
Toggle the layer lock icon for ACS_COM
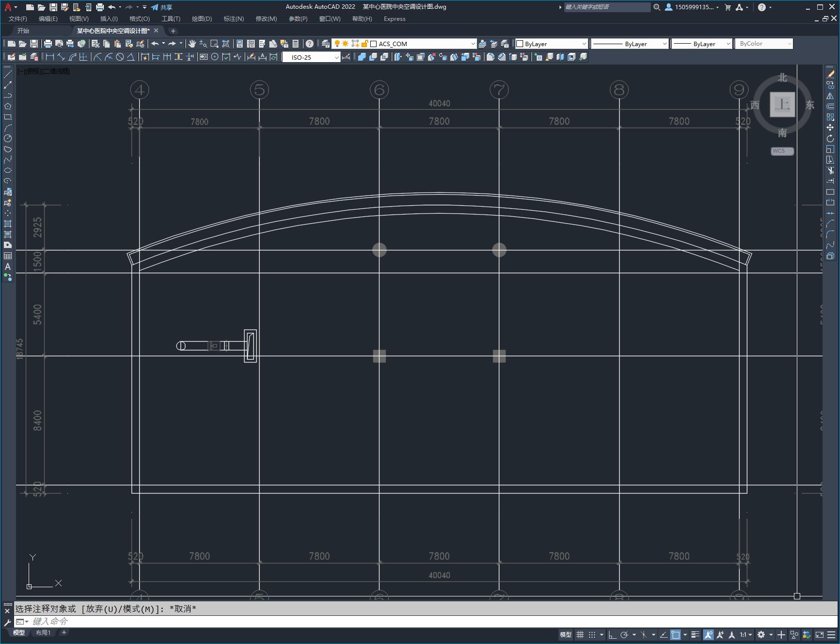click(364, 44)
